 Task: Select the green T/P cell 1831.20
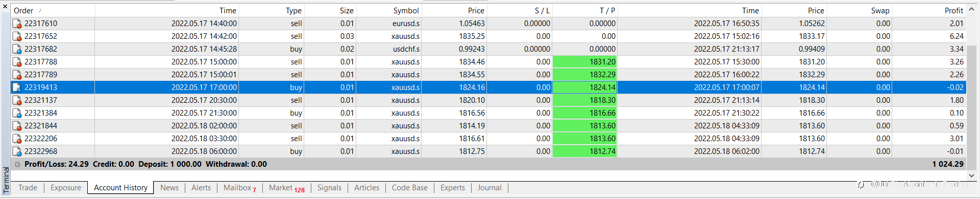pyautogui.click(x=585, y=62)
